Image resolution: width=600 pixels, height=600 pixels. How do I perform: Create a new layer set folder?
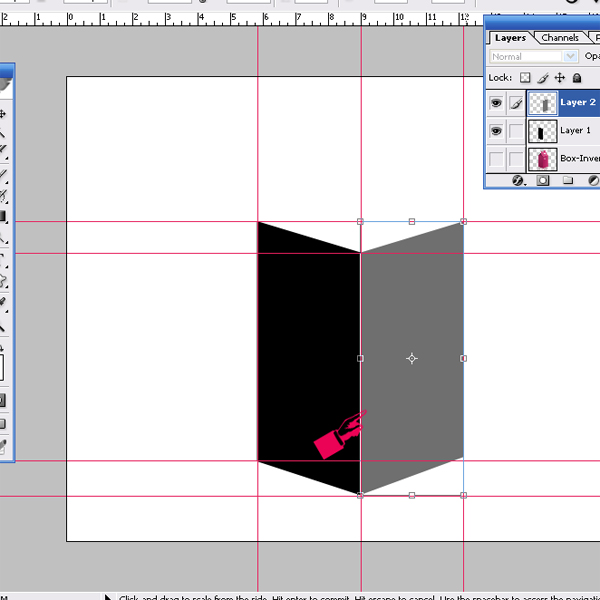[x=568, y=180]
